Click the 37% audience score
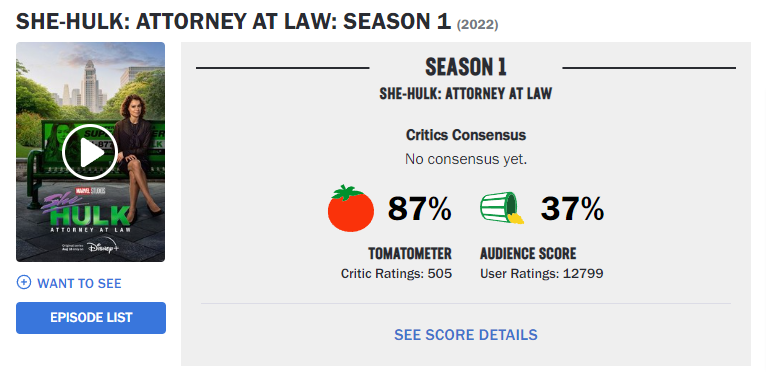The width and height of the screenshot is (766, 389). (x=572, y=209)
